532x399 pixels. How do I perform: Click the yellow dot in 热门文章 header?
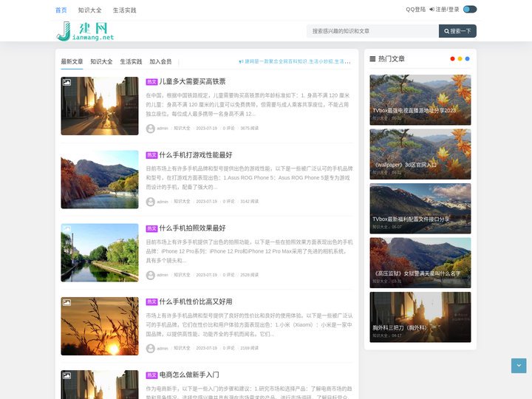point(460,58)
